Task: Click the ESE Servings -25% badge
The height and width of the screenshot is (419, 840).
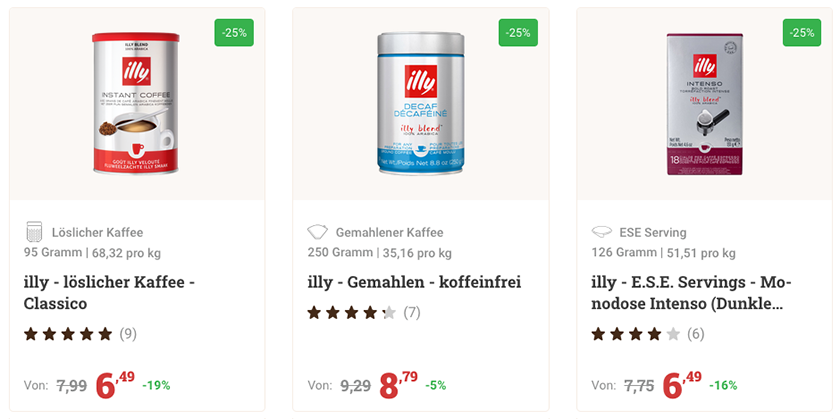Action: [x=802, y=33]
